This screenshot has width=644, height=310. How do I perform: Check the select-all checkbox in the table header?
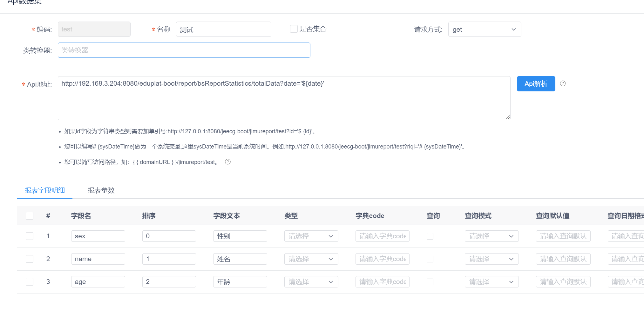(30, 215)
